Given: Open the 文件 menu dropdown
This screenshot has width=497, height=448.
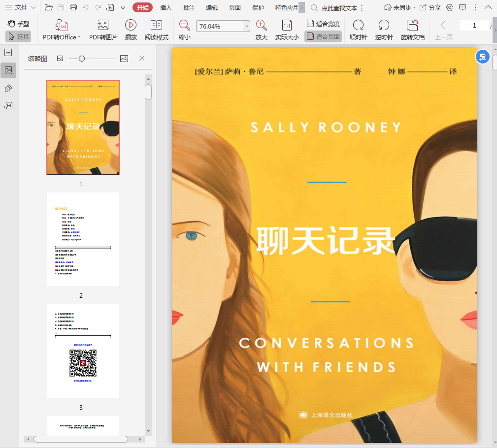Looking at the screenshot, I should click(20, 7).
